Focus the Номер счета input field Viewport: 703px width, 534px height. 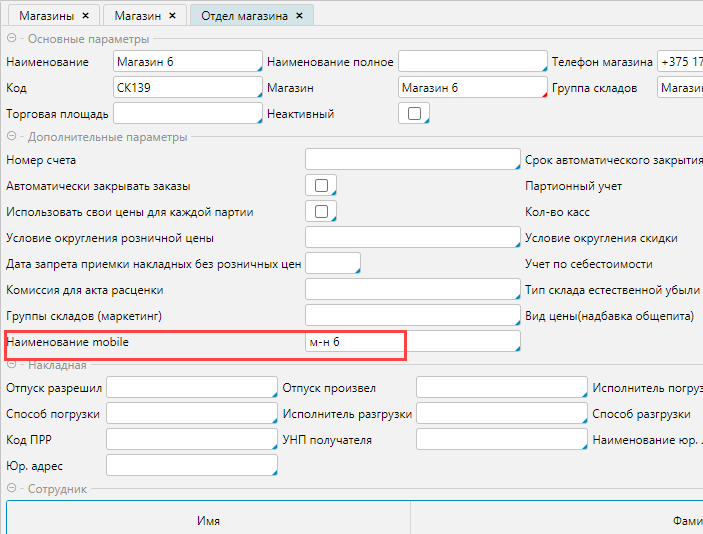pyautogui.click(x=411, y=160)
